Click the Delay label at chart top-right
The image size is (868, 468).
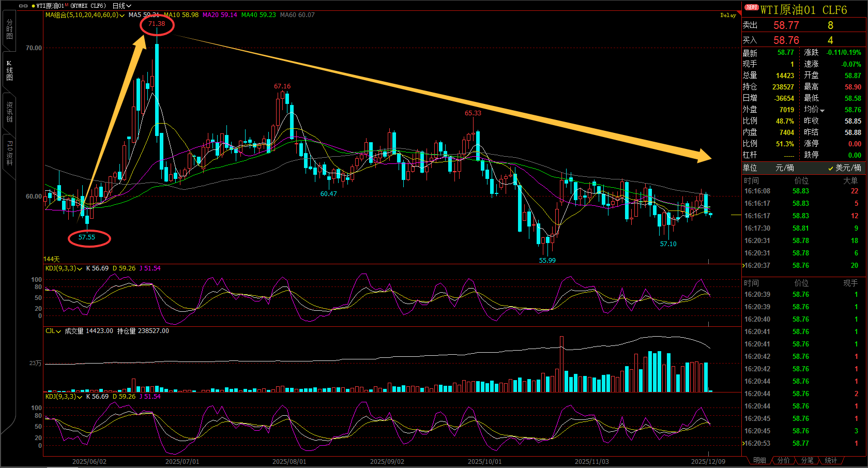[728, 16]
